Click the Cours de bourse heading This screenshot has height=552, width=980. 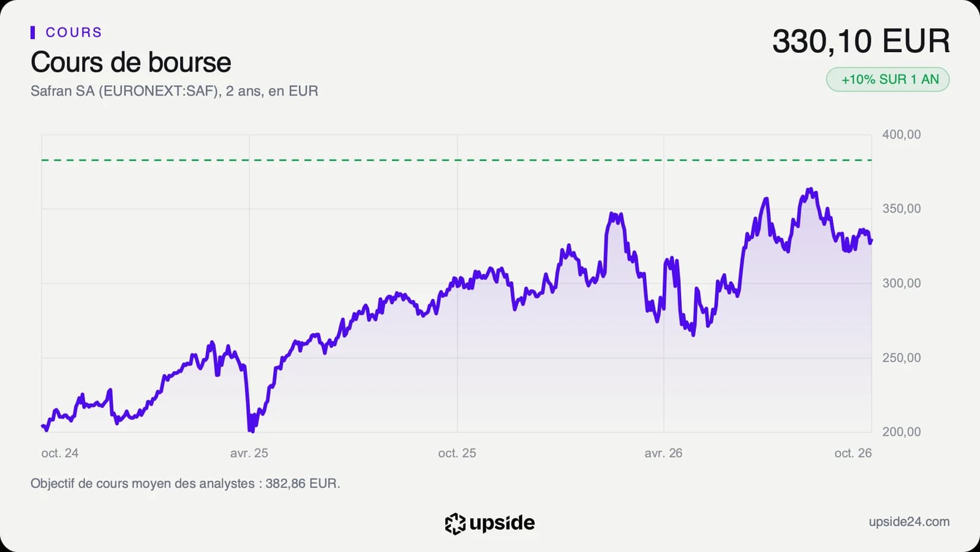click(131, 62)
